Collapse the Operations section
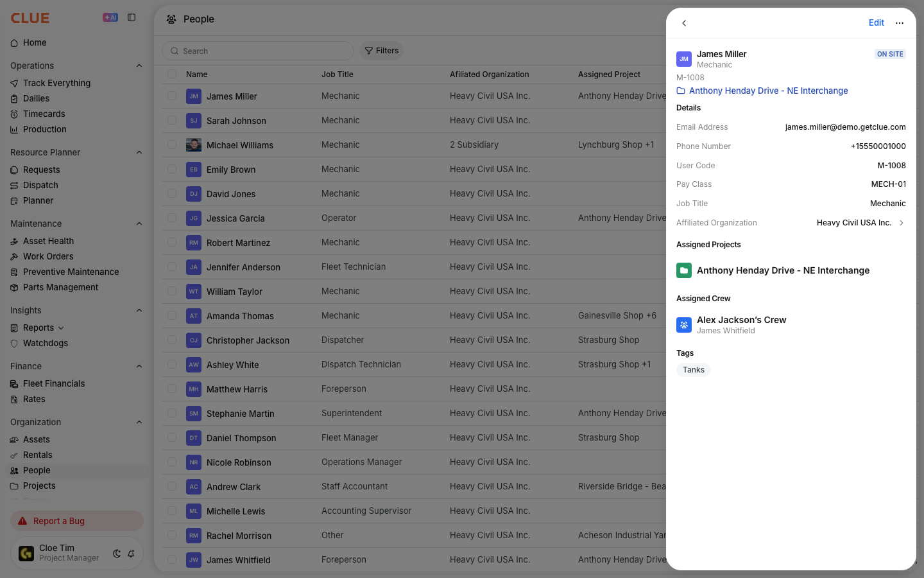The width and height of the screenshot is (924, 578). pos(139,66)
